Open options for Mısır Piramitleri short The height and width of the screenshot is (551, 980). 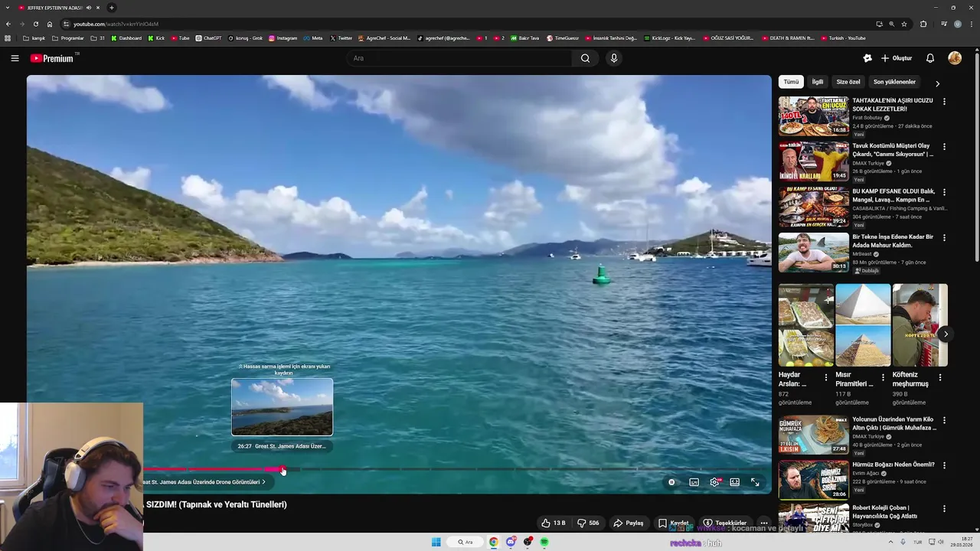pyautogui.click(x=883, y=377)
